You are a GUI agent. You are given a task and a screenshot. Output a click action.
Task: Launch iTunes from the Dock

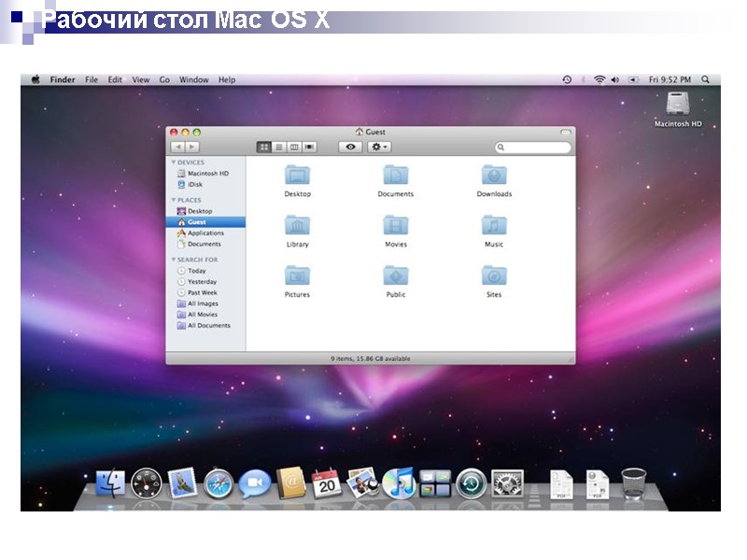click(x=402, y=483)
